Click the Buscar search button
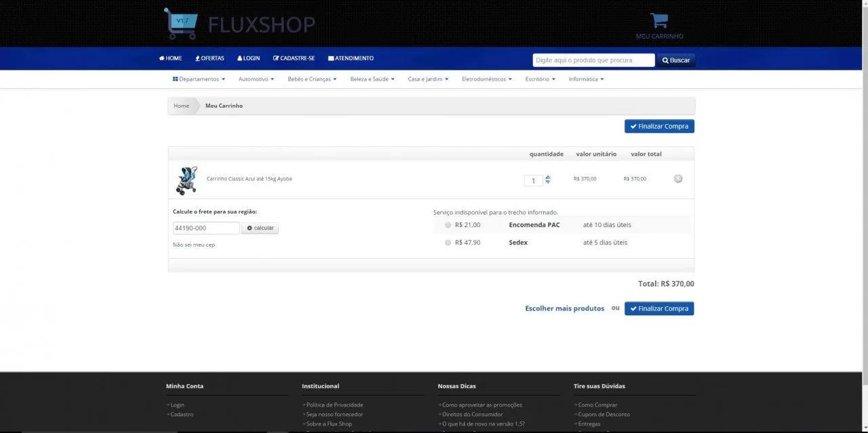868x433 pixels. [676, 60]
